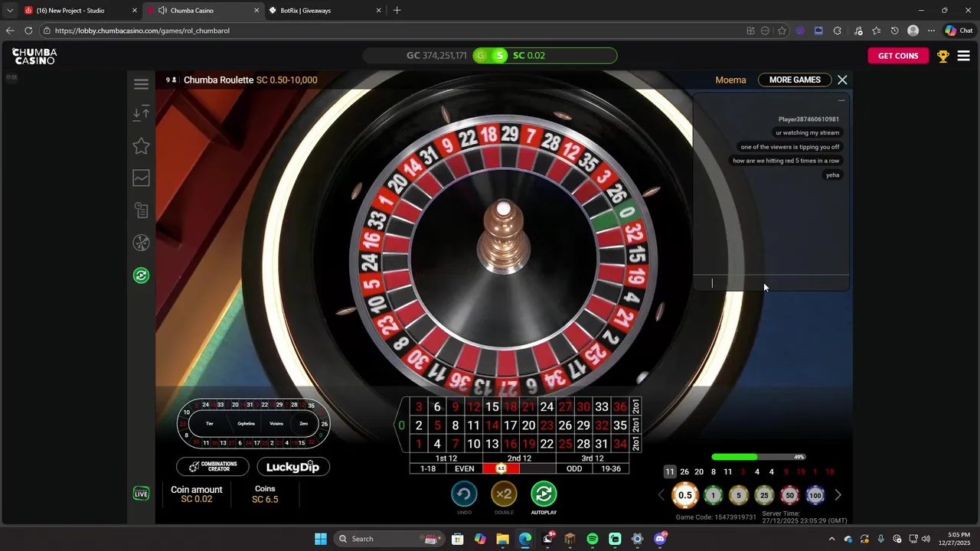Open Chumba Casino main hamburger menu
Image resolution: width=980 pixels, height=551 pixels.
click(x=964, y=56)
